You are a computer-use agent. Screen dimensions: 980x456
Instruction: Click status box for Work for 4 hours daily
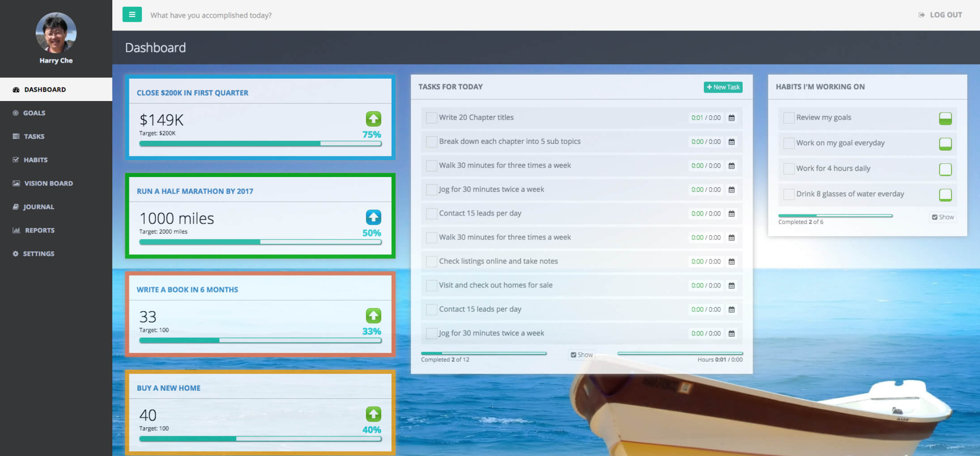pyautogui.click(x=945, y=169)
